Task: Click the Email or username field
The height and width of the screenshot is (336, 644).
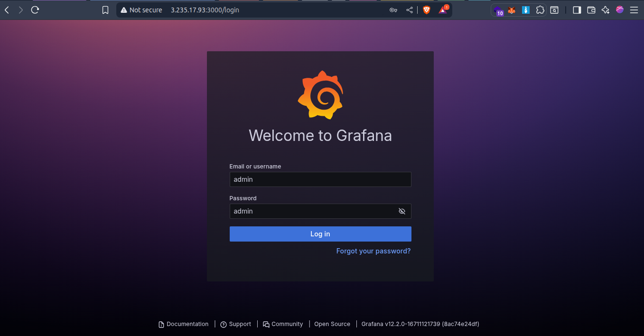Action: tap(320, 179)
